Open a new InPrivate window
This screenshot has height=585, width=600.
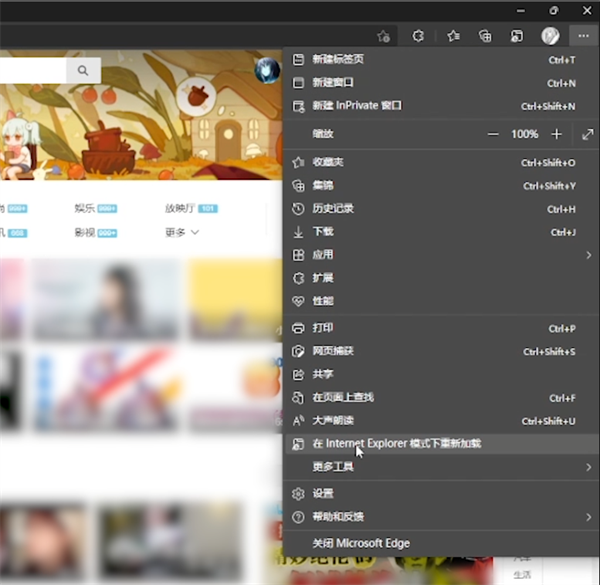coord(441,106)
